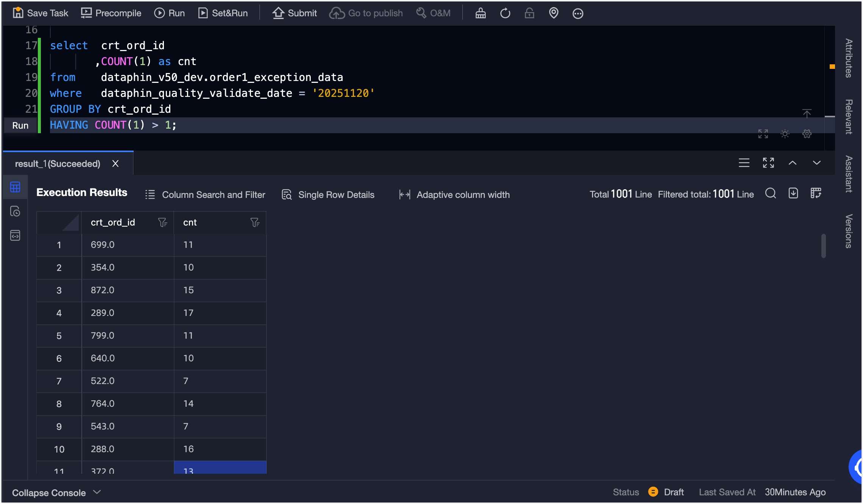Open the Attributes side panel
Image resolution: width=863 pixels, height=504 pixels.
[849, 58]
